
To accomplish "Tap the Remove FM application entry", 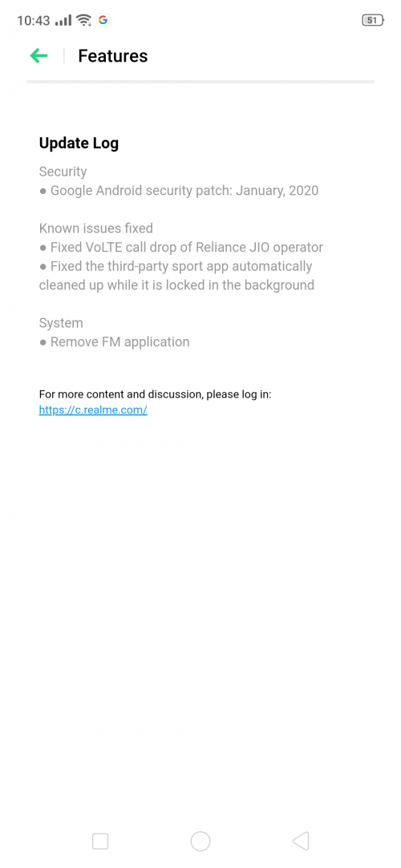I will [114, 342].
